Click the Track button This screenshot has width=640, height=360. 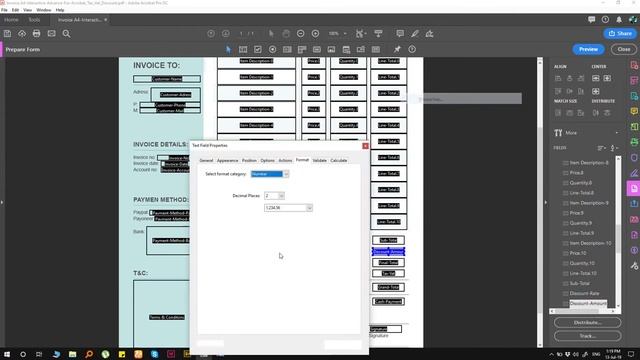click(x=587, y=336)
